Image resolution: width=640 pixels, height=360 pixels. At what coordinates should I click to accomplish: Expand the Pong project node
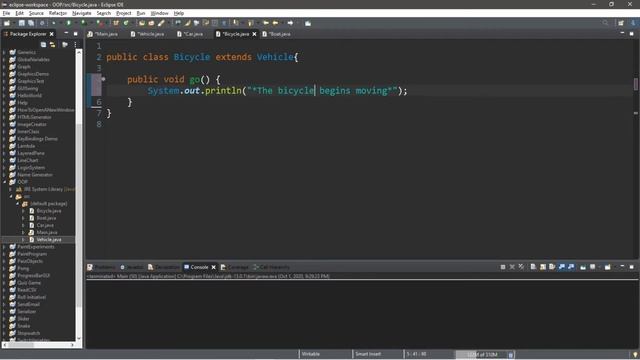4,269
